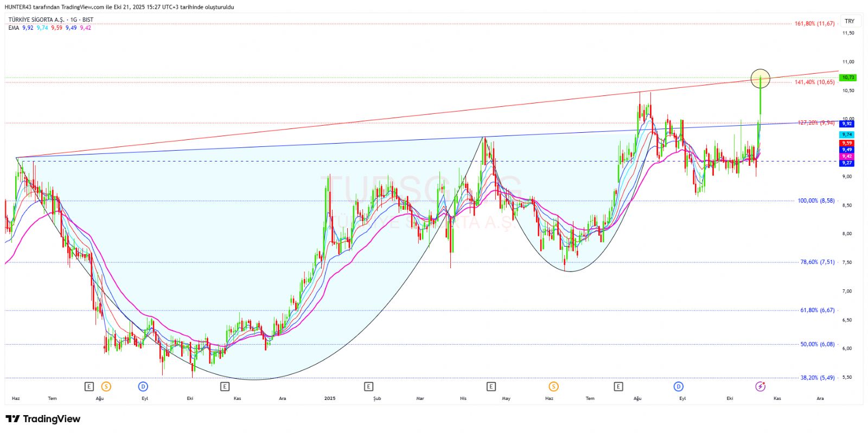Select the E marker near Ağu 2025
Screen dimensions: 868x433
point(618,386)
